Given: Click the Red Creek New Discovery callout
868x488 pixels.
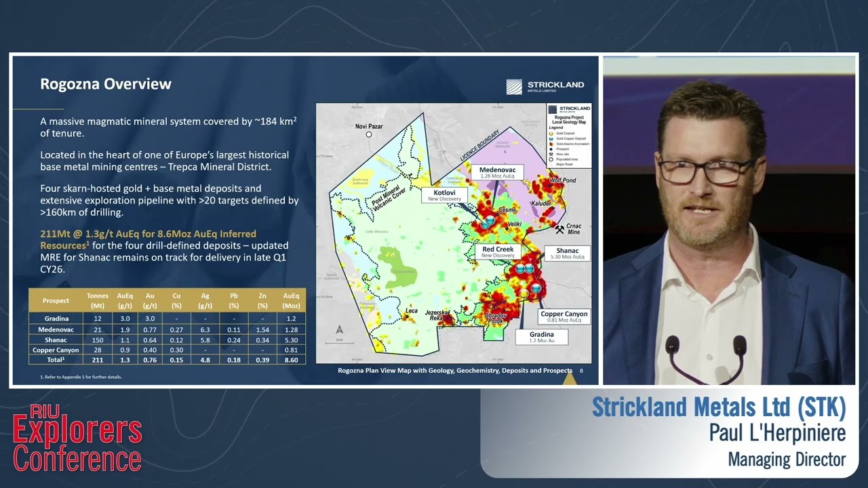Looking at the screenshot, I should click(498, 252).
